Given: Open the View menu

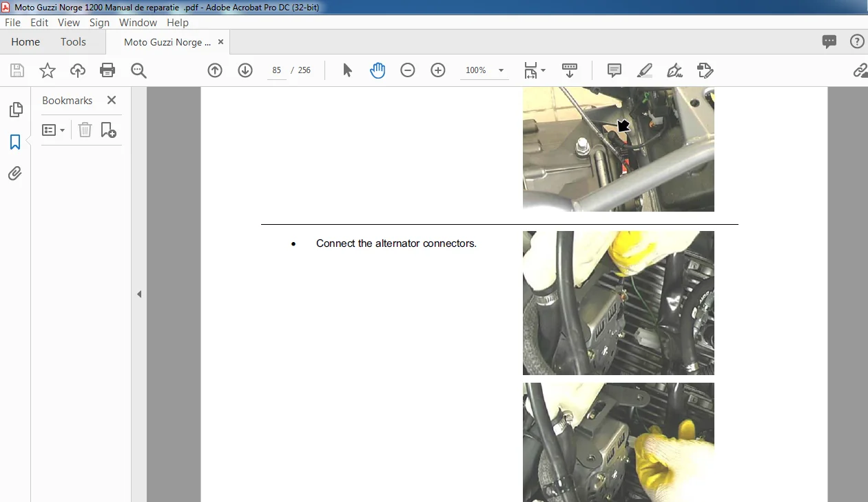Looking at the screenshot, I should click(x=69, y=22).
